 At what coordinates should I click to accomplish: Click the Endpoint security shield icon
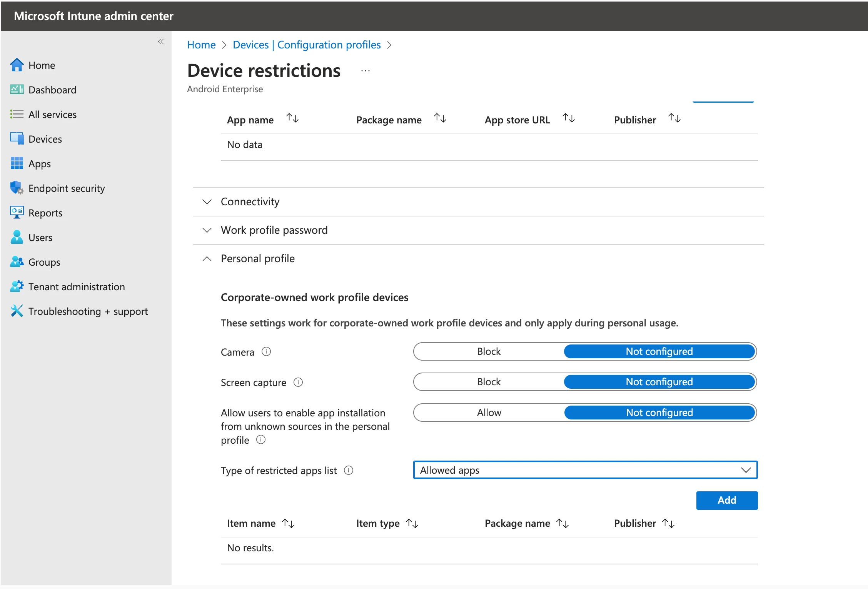pos(17,188)
